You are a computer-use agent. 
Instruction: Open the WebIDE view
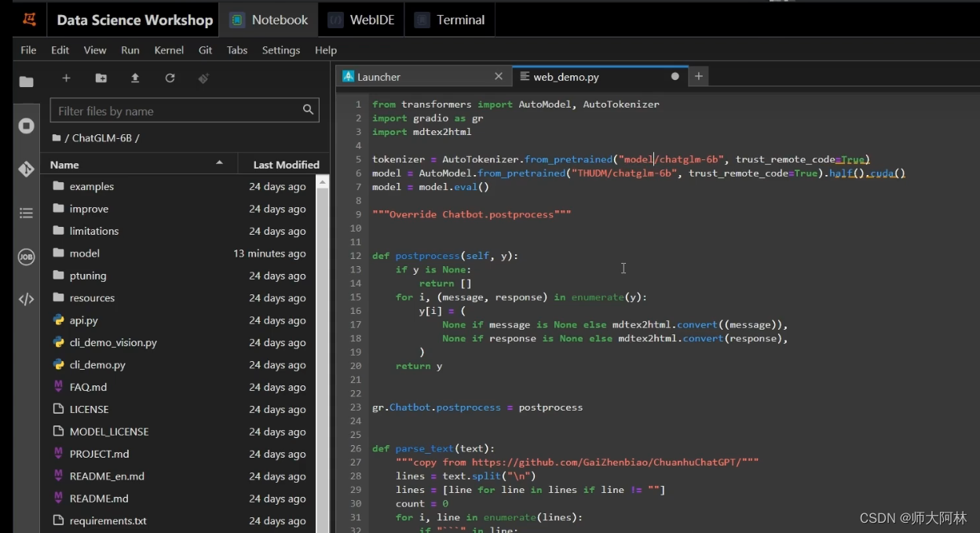pos(362,20)
